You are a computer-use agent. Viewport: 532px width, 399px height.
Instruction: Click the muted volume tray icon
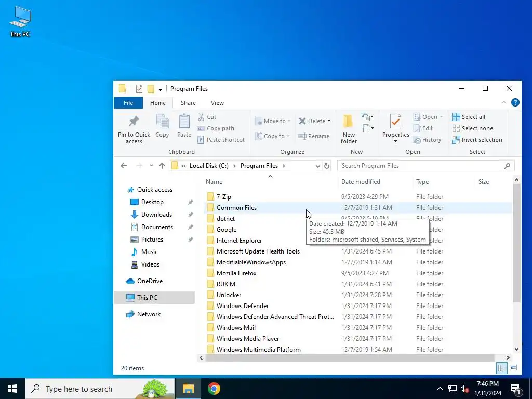tap(465, 389)
